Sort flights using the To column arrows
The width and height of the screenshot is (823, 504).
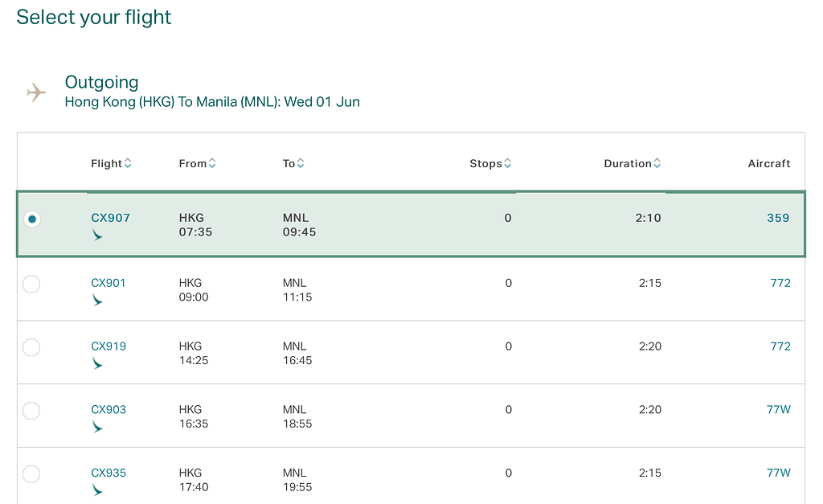[x=302, y=162]
